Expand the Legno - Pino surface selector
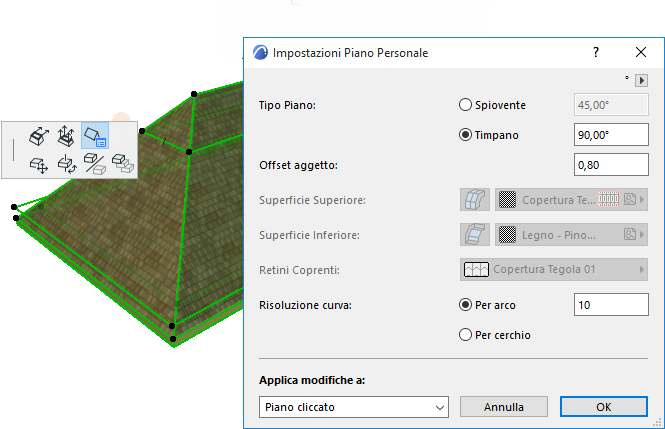 (571, 234)
